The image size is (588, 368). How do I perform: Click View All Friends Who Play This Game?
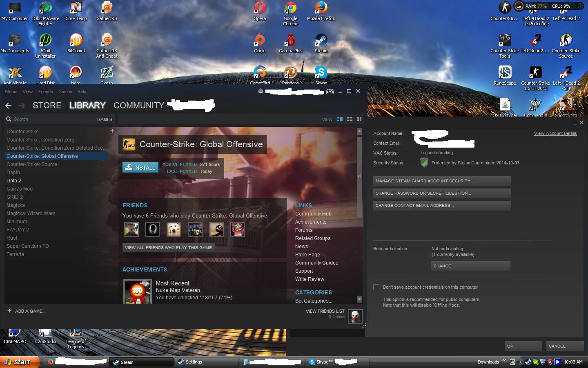[x=168, y=247]
